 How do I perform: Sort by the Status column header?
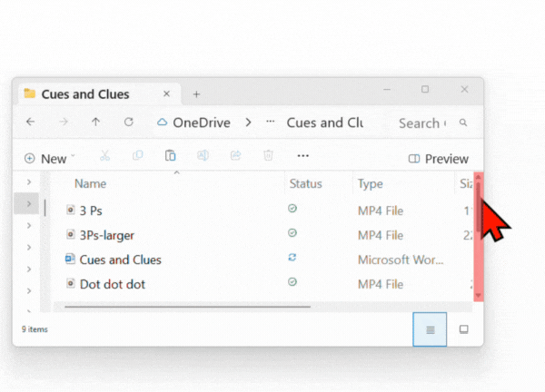305,184
